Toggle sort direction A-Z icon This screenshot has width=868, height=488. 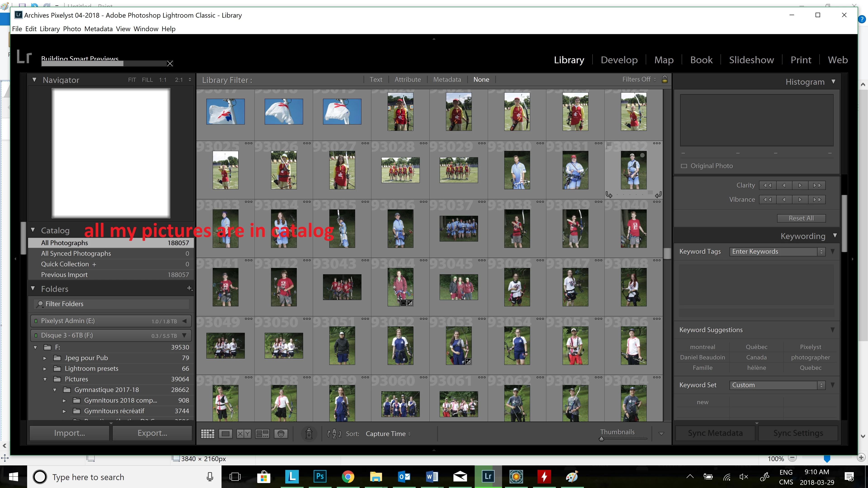coord(334,434)
